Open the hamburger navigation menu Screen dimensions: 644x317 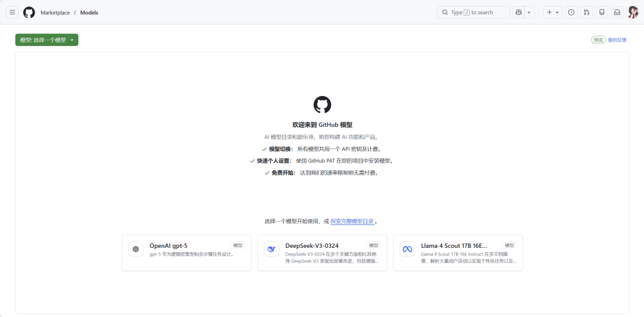click(12, 13)
